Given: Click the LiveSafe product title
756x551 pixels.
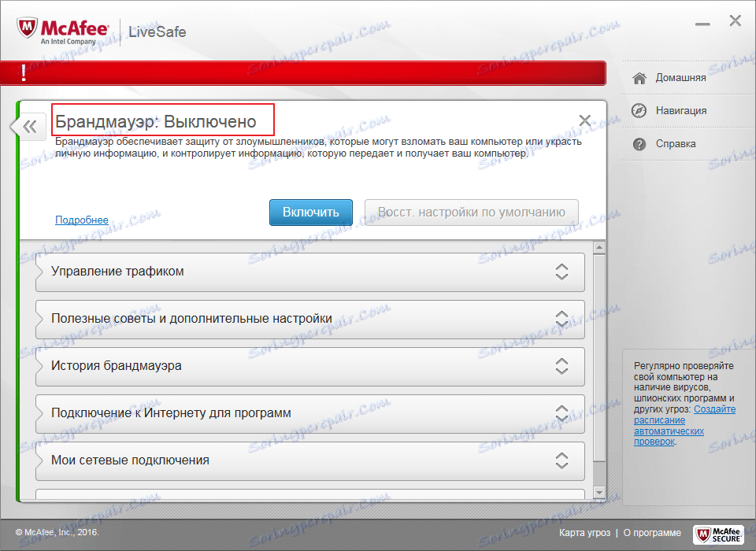Looking at the screenshot, I should (x=157, y=31).
